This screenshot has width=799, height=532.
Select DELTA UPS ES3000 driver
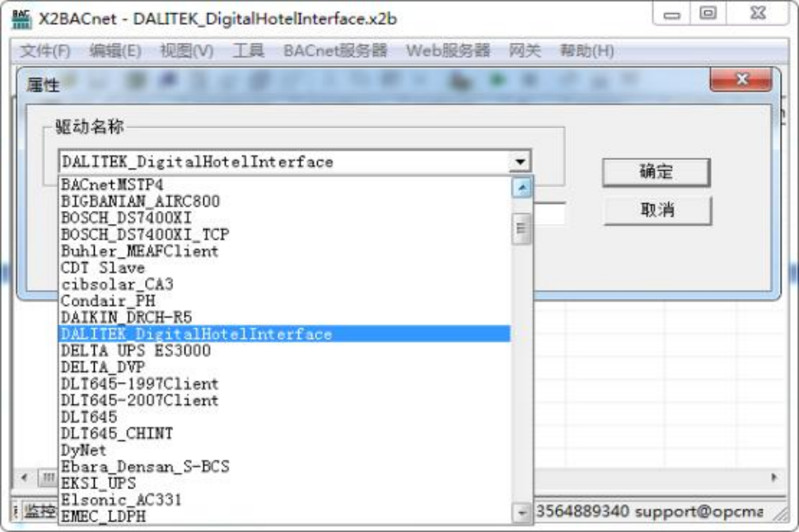(284, 351)
